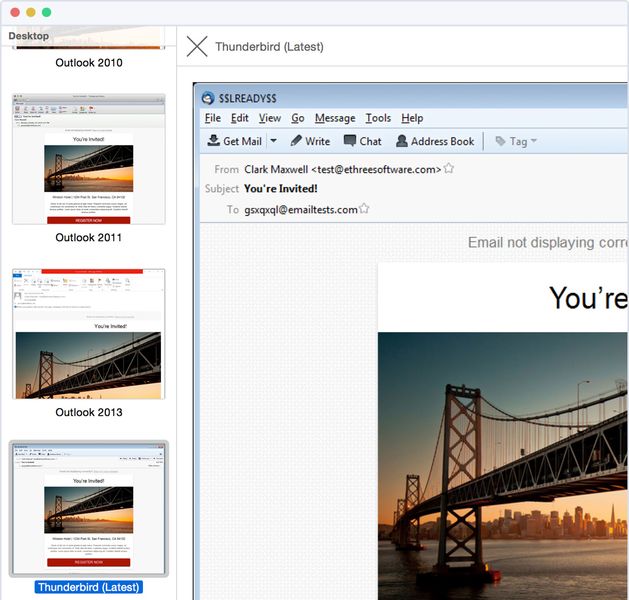Click the subject text You're Invited!
The height and width of the screenshot is (600, 629).
point(280,189)
